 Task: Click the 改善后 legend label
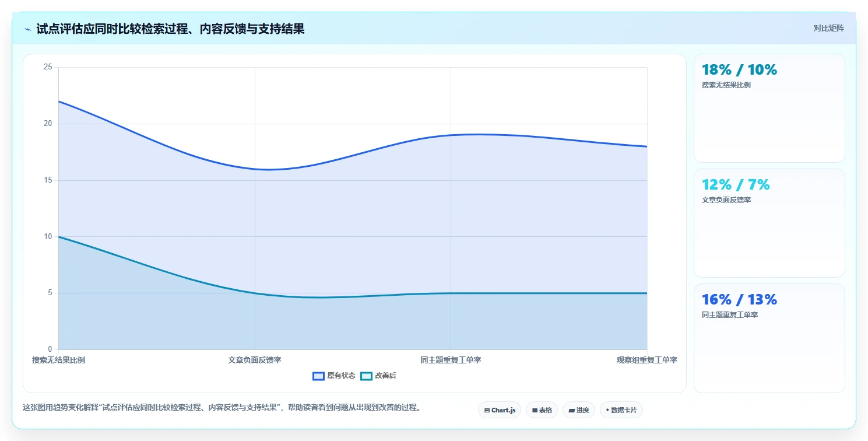point(385,376)
